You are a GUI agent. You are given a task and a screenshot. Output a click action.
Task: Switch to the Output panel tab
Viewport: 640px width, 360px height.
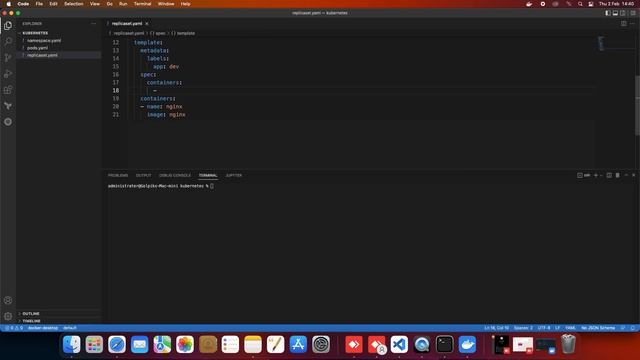coord(143,176)
